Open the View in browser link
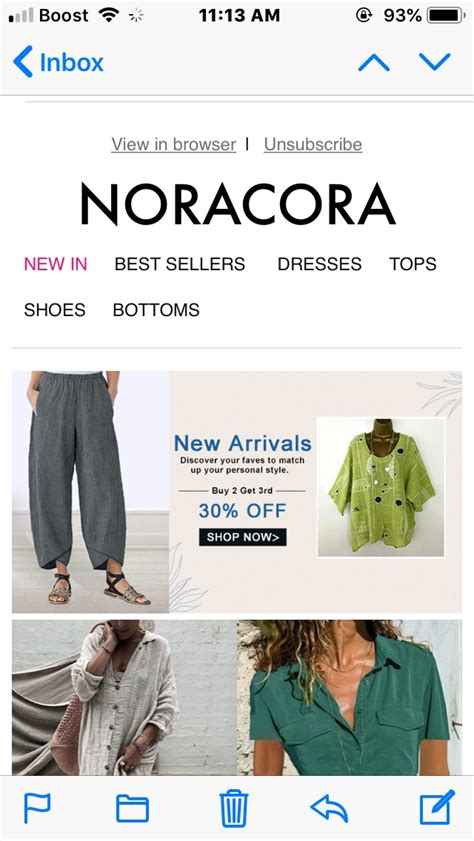 (174, 144)
